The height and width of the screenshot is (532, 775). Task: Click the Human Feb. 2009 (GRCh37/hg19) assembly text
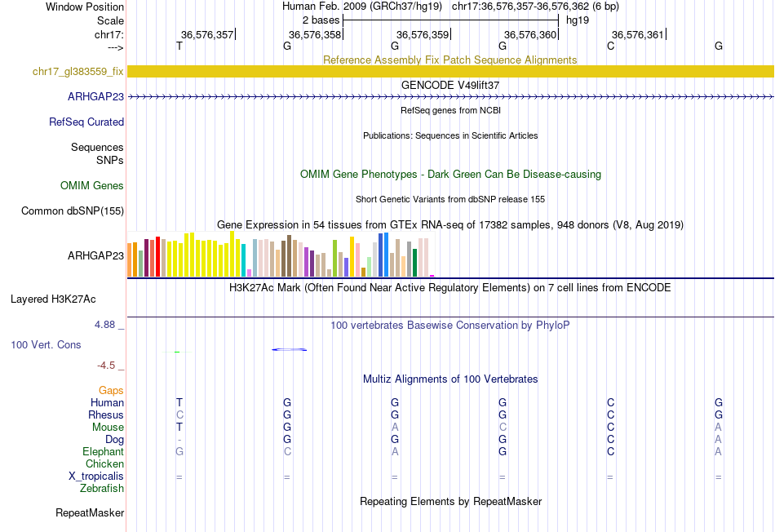[362, 7]
